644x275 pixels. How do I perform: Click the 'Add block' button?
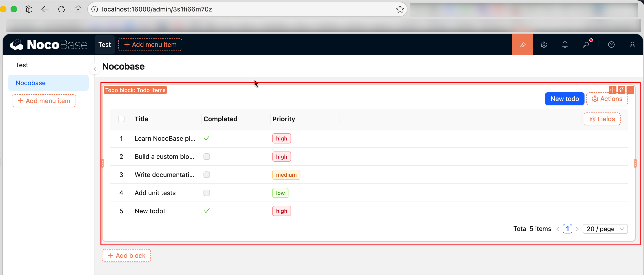point(126,255)
